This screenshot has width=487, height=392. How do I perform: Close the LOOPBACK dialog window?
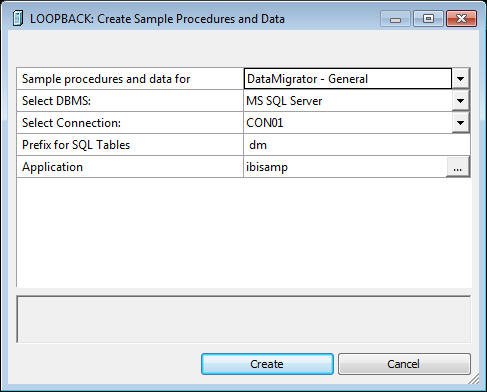[462, 19]
